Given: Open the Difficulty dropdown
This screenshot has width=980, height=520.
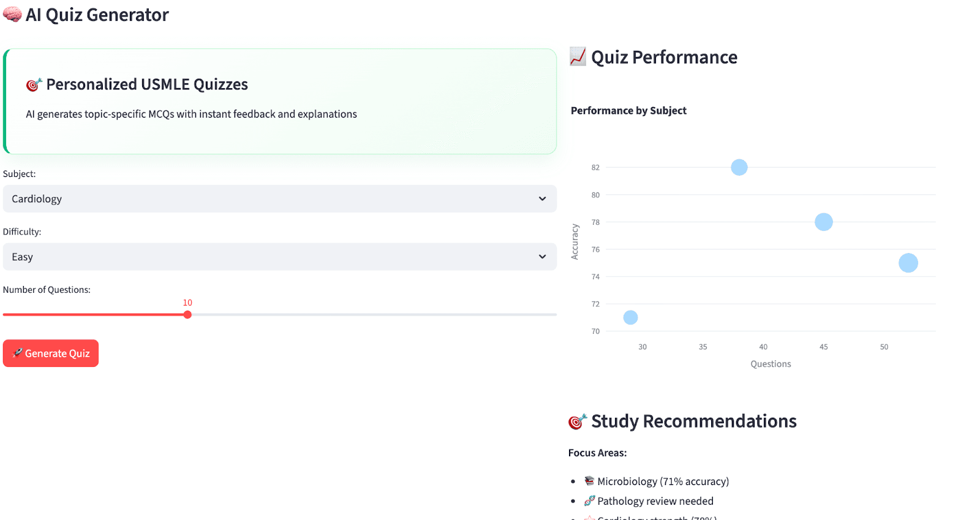Looking at the screenshot, I should coord(279,257).
